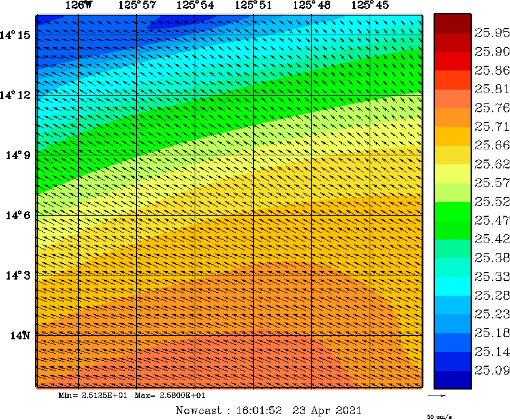510x420 pixels.
Task: Click the 14N latitude label
Action: [x=20, y=335]
